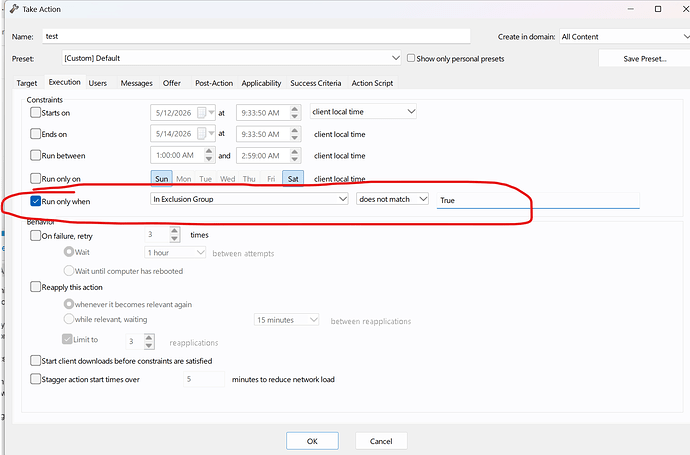Open the In Exclusion Group property dropdown
Image resolution: width=690 pixels, height=455 pixels.
pyautogui.click(x=249, y=199)
